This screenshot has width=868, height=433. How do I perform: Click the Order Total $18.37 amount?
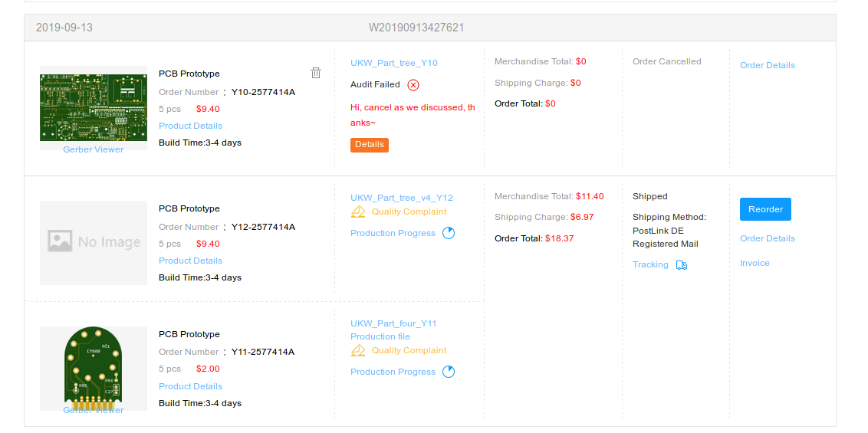[560, 239]
